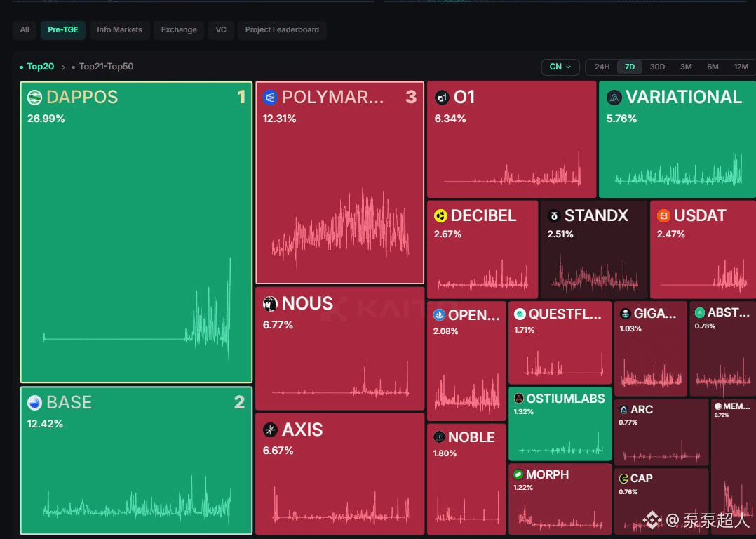Switch to Info Markets category
756x539 pixels.
[x=119, y=30]
